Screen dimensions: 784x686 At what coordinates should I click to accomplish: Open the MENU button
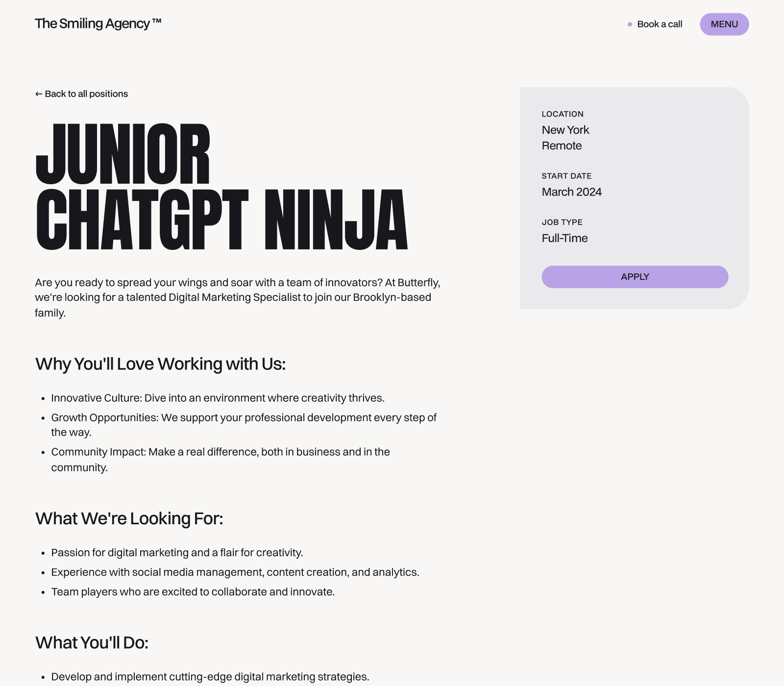click(x=724, y=24)
